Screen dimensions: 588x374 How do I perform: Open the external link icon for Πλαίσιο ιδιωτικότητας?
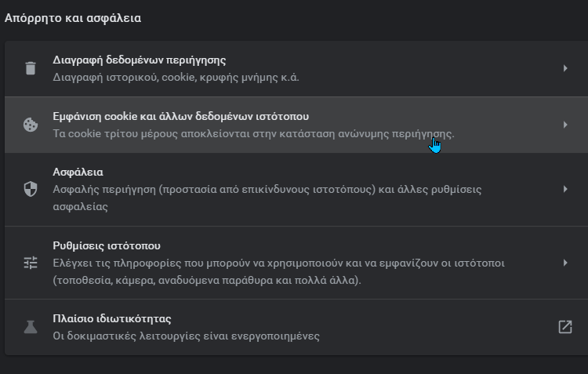[x=564, y=327]
